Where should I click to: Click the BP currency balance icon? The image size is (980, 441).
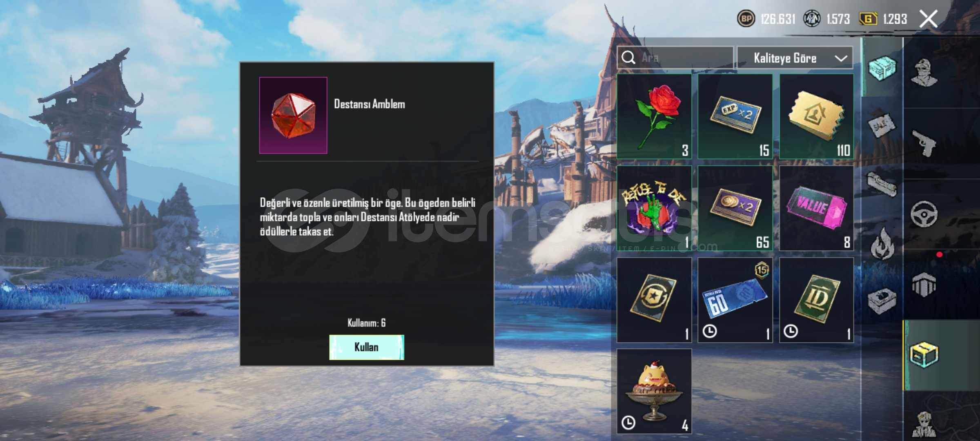(746, 19)
